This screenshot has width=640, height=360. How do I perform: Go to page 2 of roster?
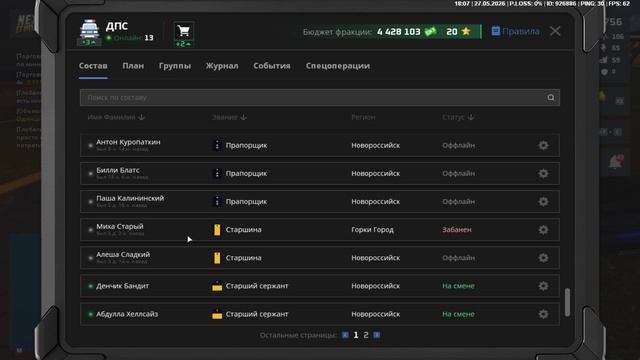[366, 335]
